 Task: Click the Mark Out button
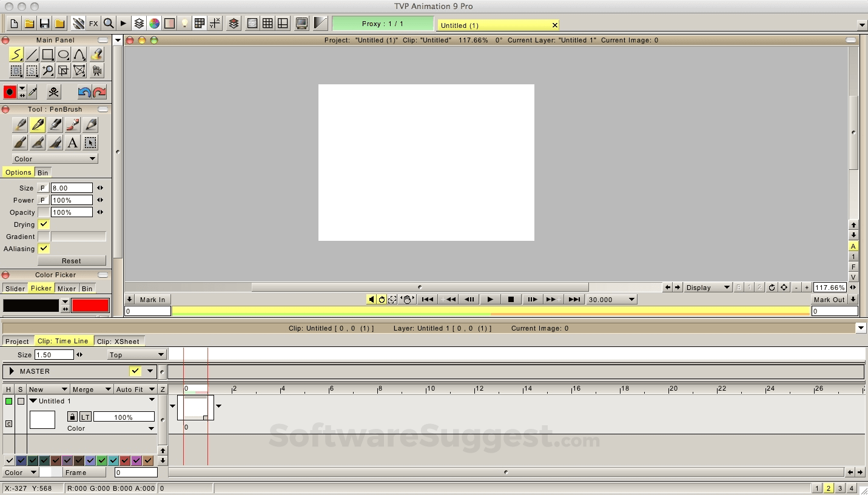(x=829, y=299)
